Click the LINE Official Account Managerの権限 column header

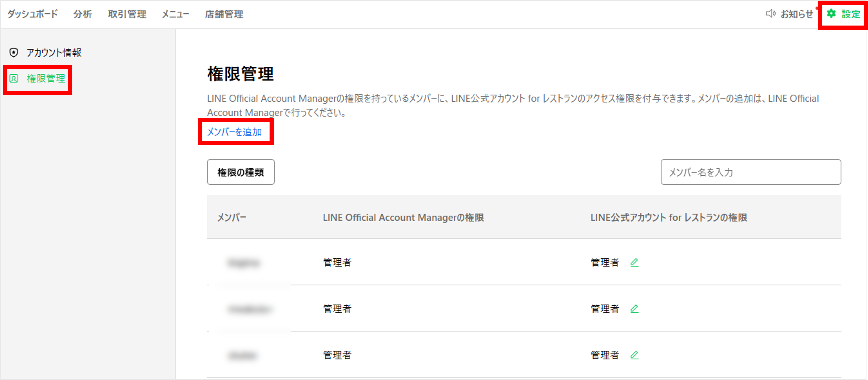(403, 217)
